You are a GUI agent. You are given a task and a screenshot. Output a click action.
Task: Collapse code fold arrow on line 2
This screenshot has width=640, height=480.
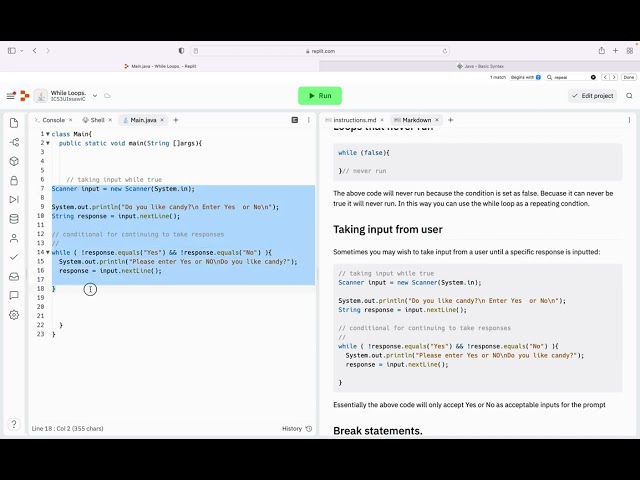(48, 143)
